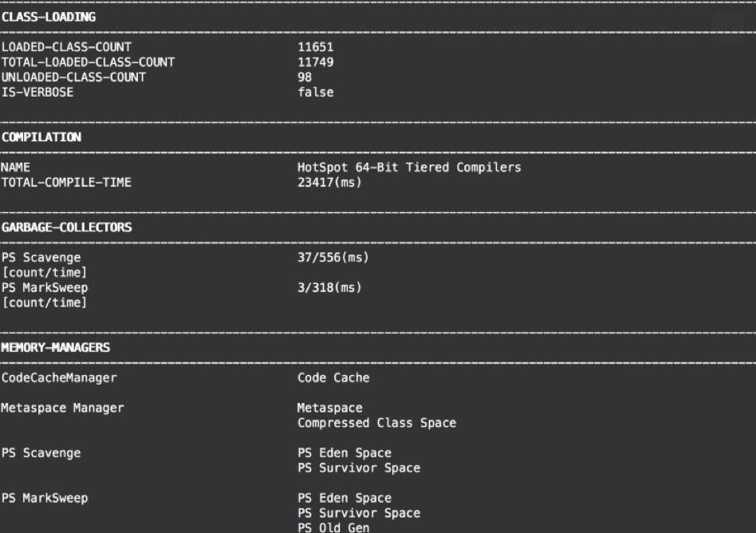The height and width of the screenshot is (533, 756).
Task: Select the UNLOADED-CLASS-COUNT label
Action: tap(73, 77)
